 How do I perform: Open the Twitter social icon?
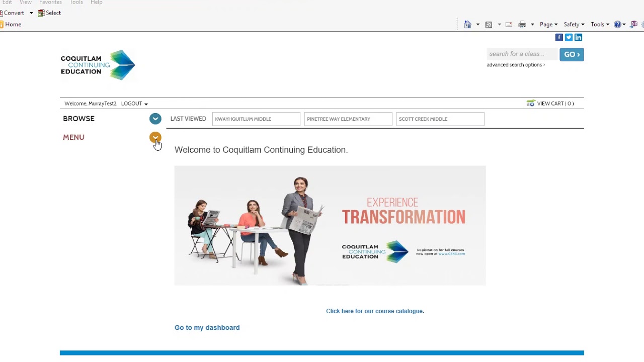coord(569,37)
